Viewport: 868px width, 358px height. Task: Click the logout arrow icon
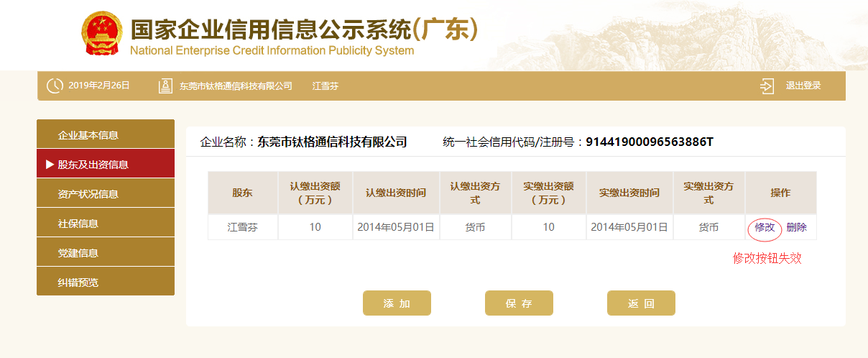[x=767, y=86]
